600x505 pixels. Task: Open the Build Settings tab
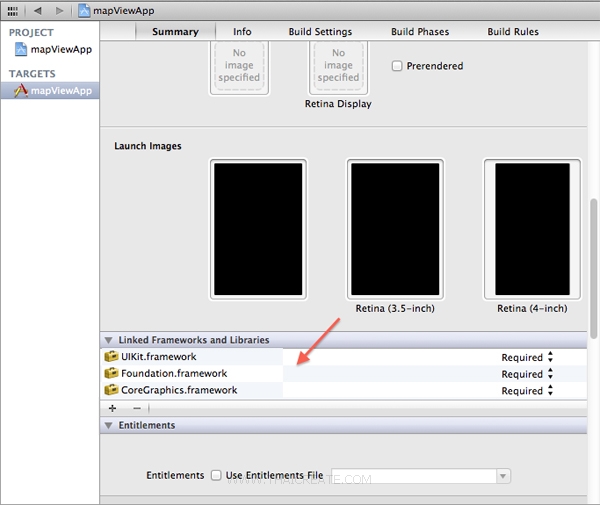320,32
